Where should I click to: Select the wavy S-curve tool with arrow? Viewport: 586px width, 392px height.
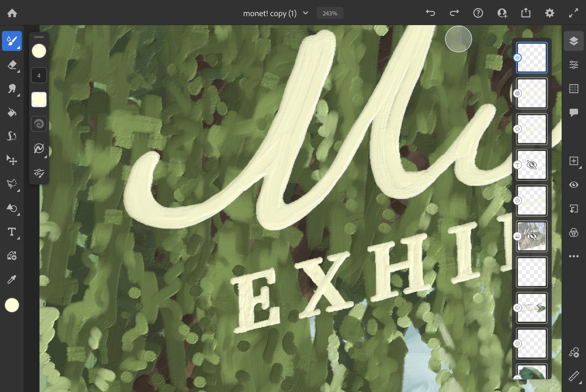point(12,136)
